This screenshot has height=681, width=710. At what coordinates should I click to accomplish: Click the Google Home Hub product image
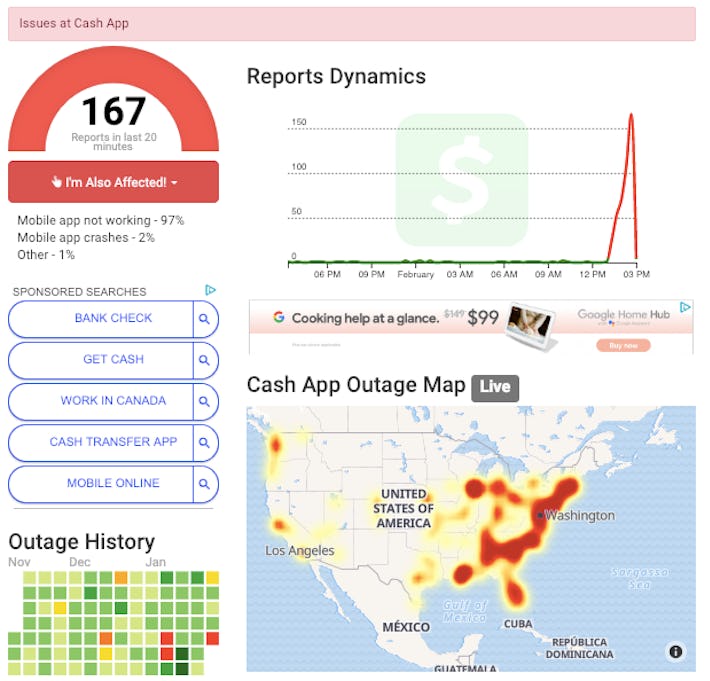[x=531, y=326]
